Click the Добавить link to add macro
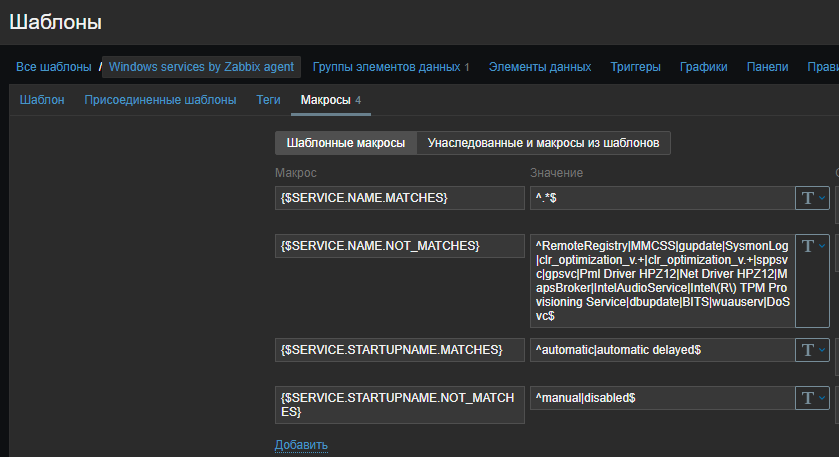This screenshot has height=457, width=839. pos(301,444)
